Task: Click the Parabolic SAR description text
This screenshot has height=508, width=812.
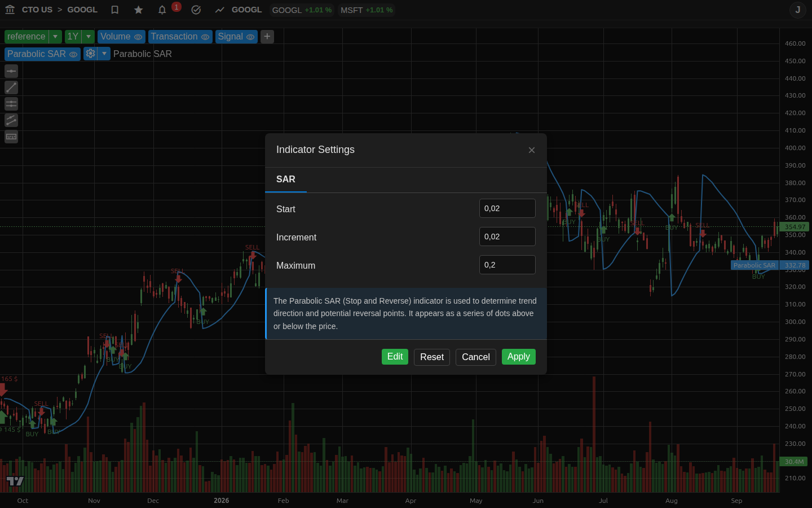Action: 405,314
